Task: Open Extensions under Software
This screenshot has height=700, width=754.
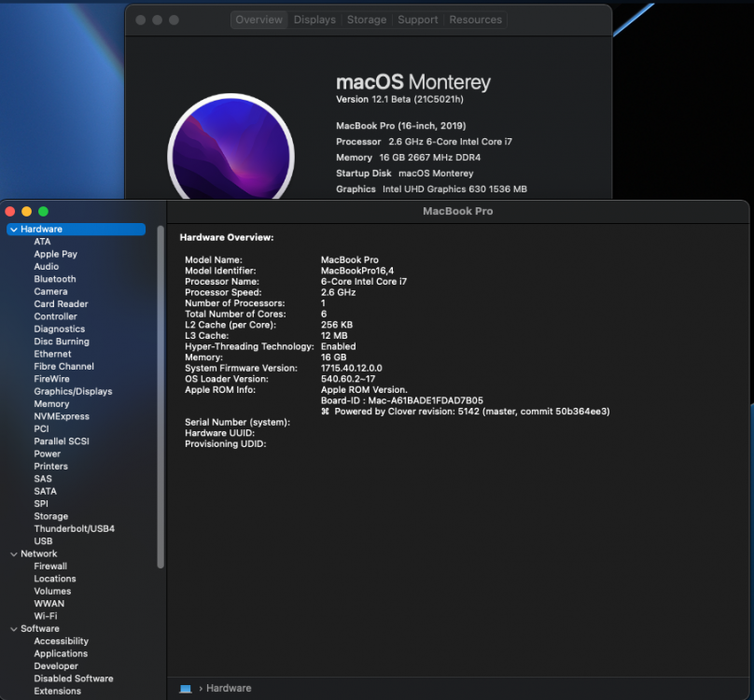Action: point(57,692)
